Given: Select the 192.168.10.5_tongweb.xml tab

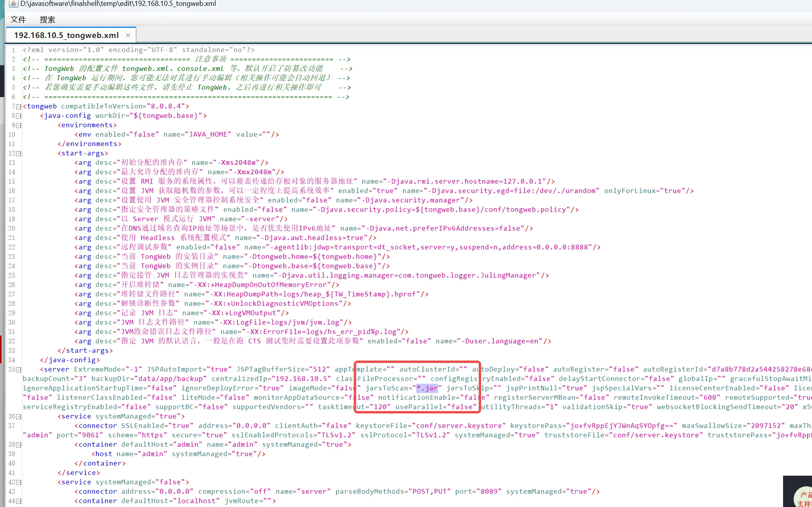Looking at the screenshot, I should point(66,35).
